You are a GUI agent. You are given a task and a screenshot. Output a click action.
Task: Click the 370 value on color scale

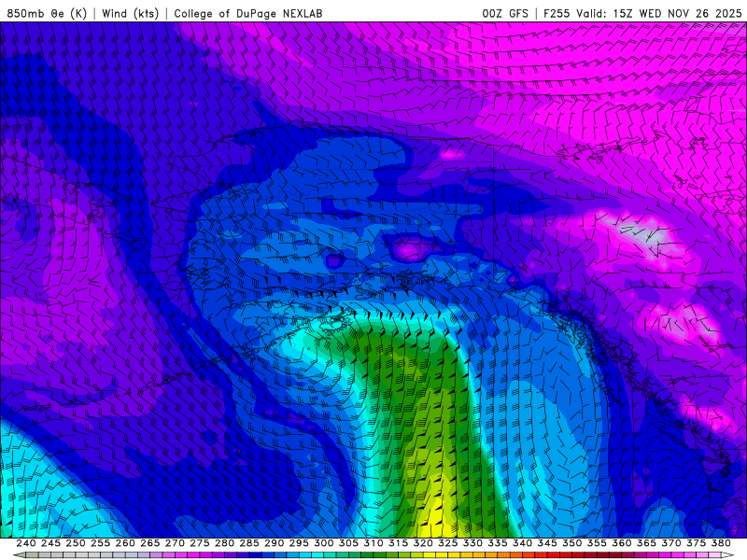(x=671, y=543)
